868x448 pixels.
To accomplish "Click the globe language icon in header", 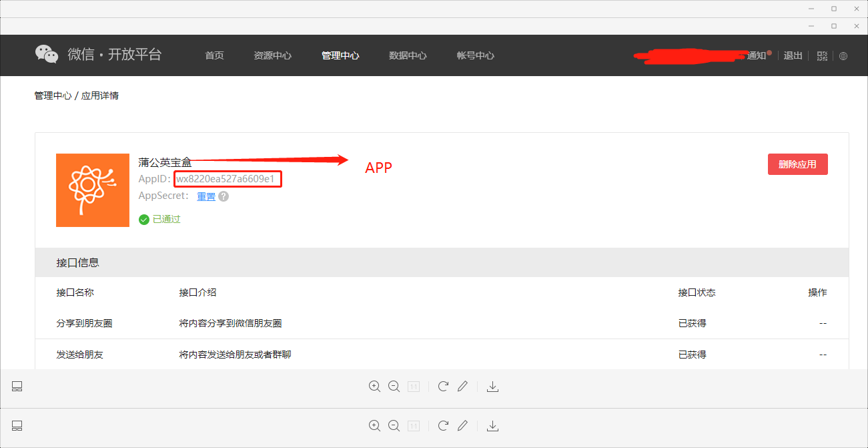I will [843, 56].
